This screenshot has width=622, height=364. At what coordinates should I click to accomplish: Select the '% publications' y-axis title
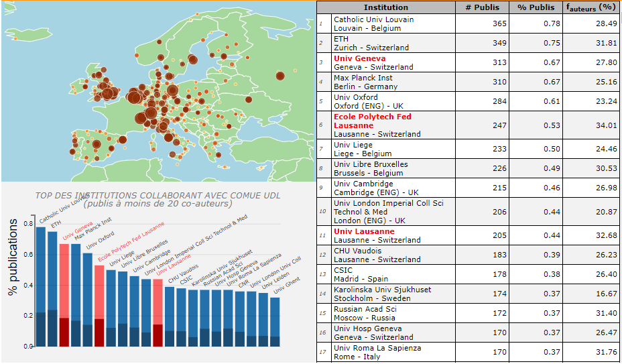point(13,257)
